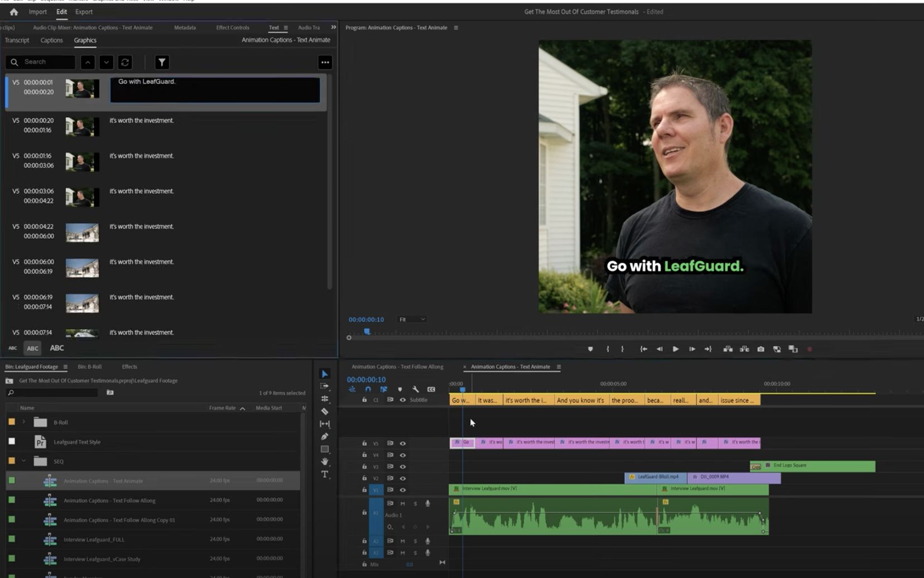Toggle V1 track targeting
924x578 pixels.
point(376,490)
